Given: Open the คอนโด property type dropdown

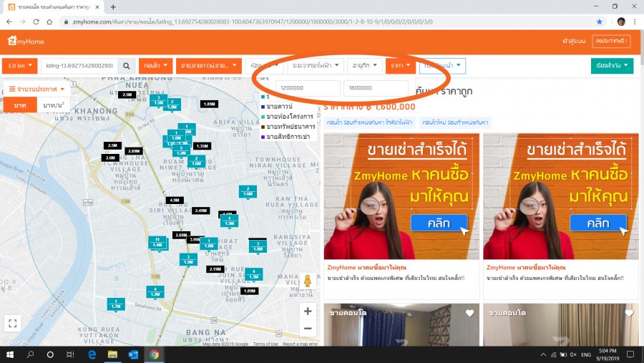Looking at the screenshot, I should 155,66.
